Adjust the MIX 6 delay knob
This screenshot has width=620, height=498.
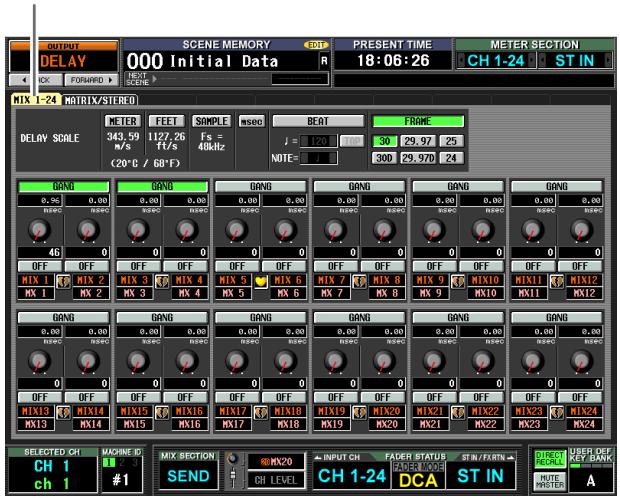click(285, 231)
